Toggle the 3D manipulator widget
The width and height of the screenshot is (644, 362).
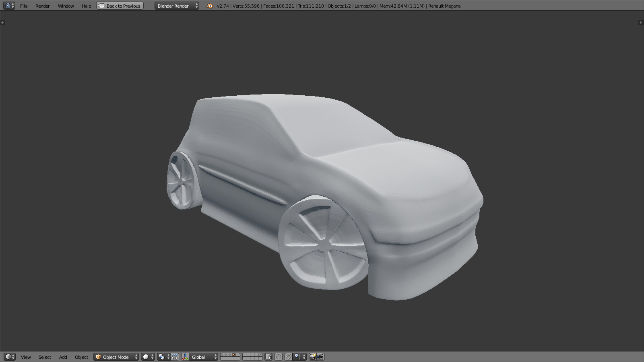(x=185, y=357)
